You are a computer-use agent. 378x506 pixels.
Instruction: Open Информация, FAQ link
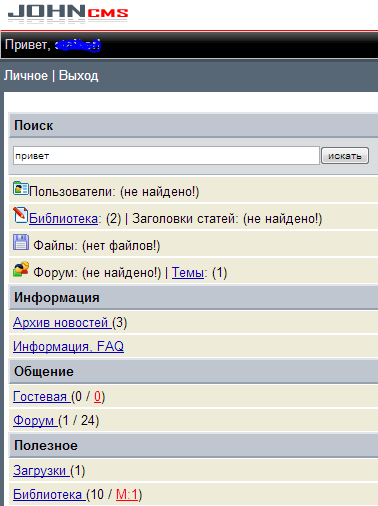[68, 346]
